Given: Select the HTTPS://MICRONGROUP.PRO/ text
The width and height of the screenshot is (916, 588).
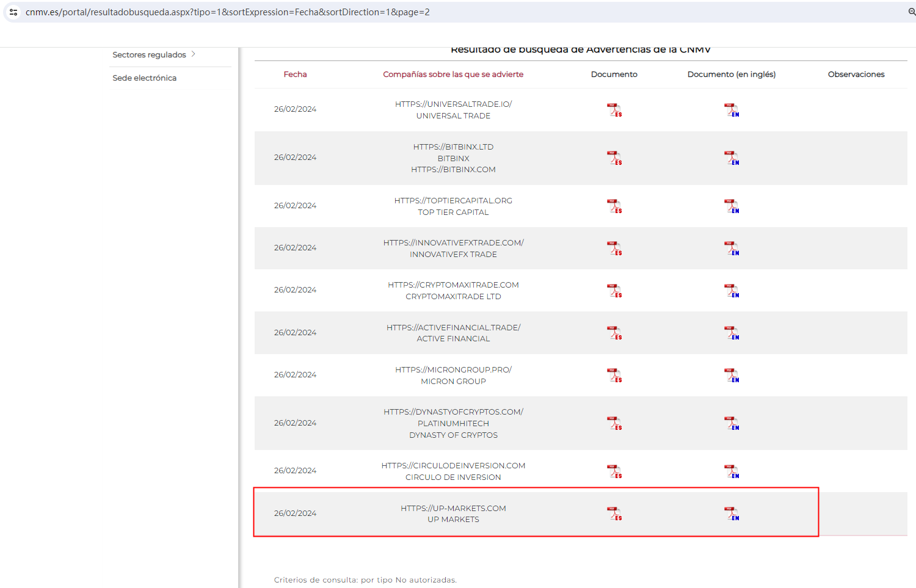Looking at the screenshot, I should tap(453, 370).
